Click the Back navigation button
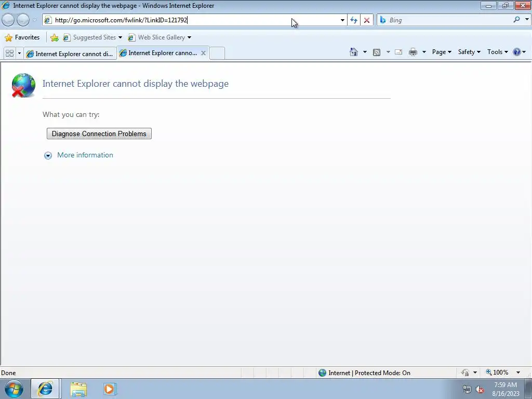 [x=8, y=20]
